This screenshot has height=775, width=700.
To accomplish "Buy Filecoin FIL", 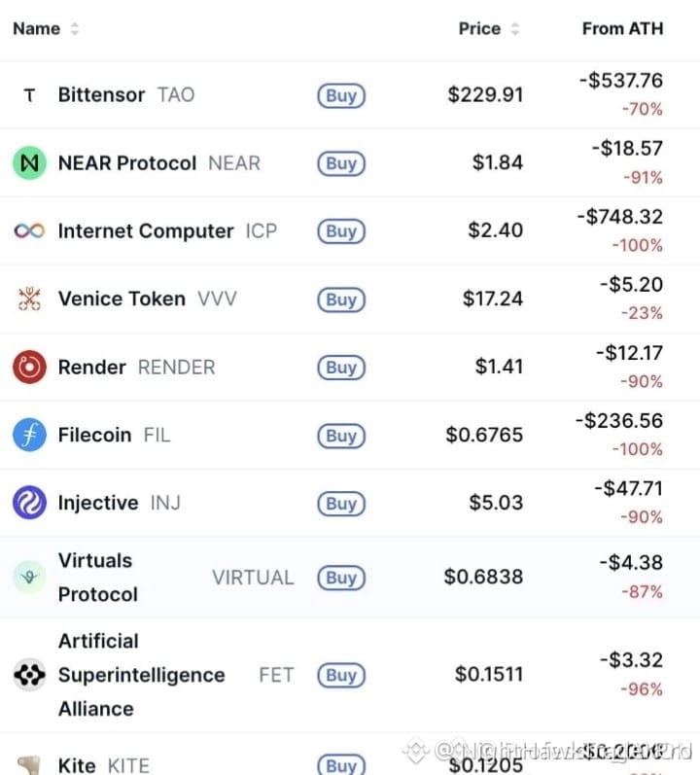I will click(341, 436).
